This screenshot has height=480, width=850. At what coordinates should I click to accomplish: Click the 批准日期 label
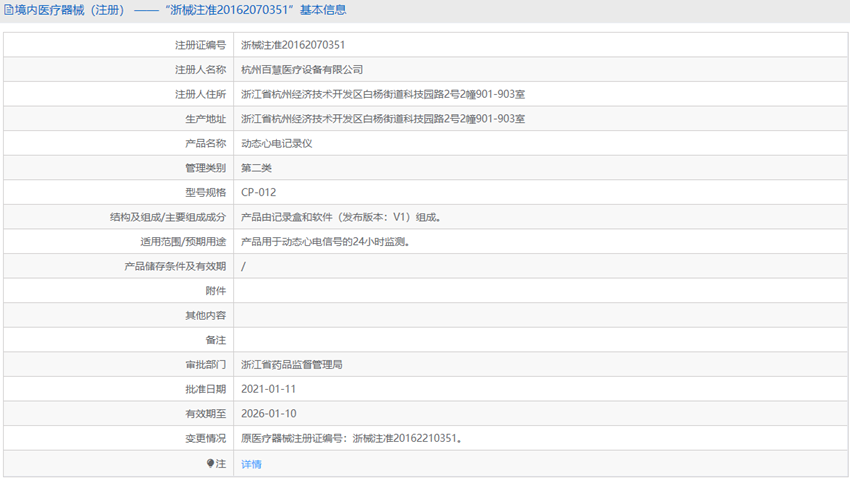tap(205, 389)
